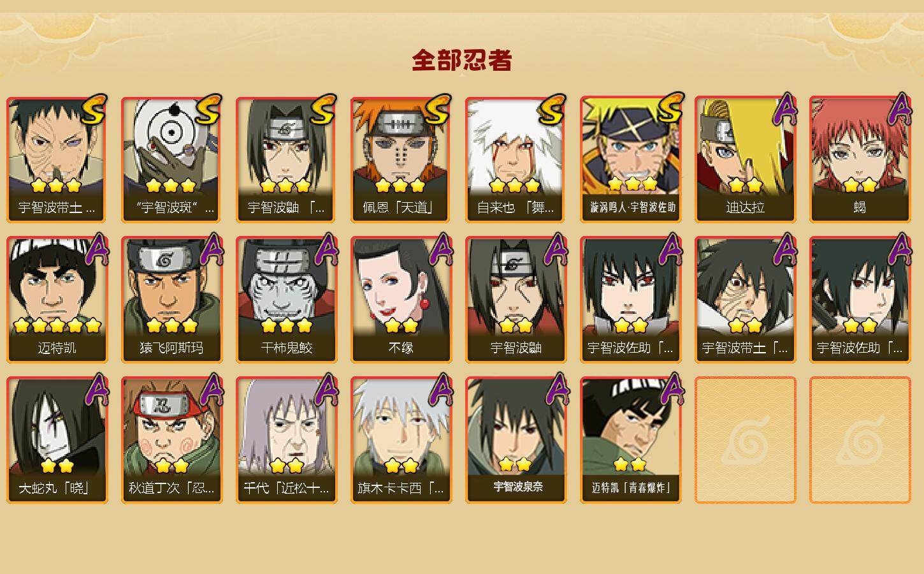
Task: Select the 不缘 ninja card
Action: point(401,300)
